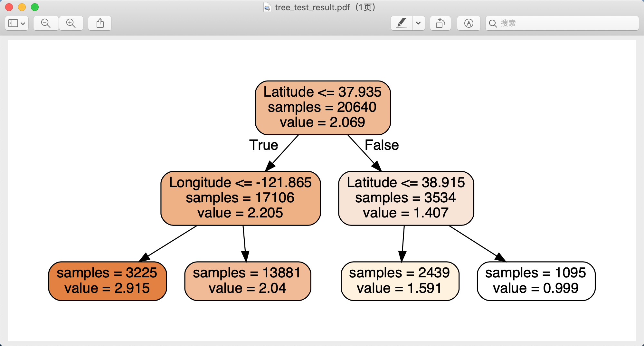Rotate the page with the rotate button
This screenshot has width=644, height=346.
[x=440, y=23]
